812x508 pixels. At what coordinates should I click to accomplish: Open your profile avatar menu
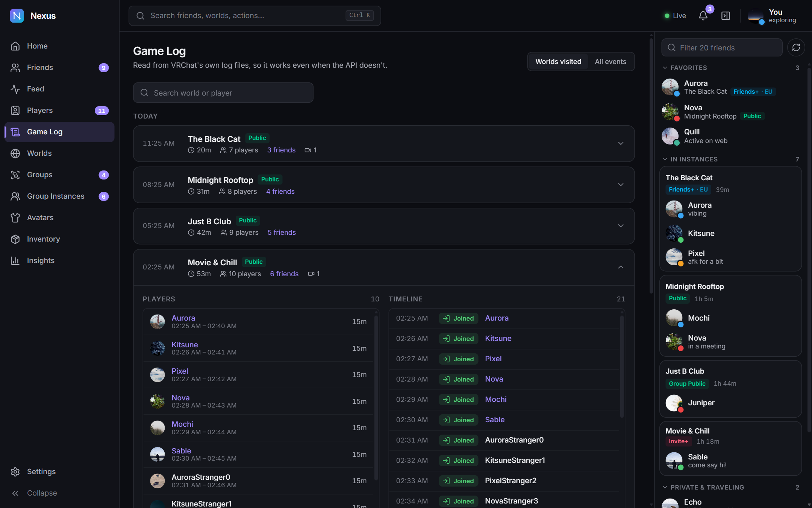(x=756, y=16)
